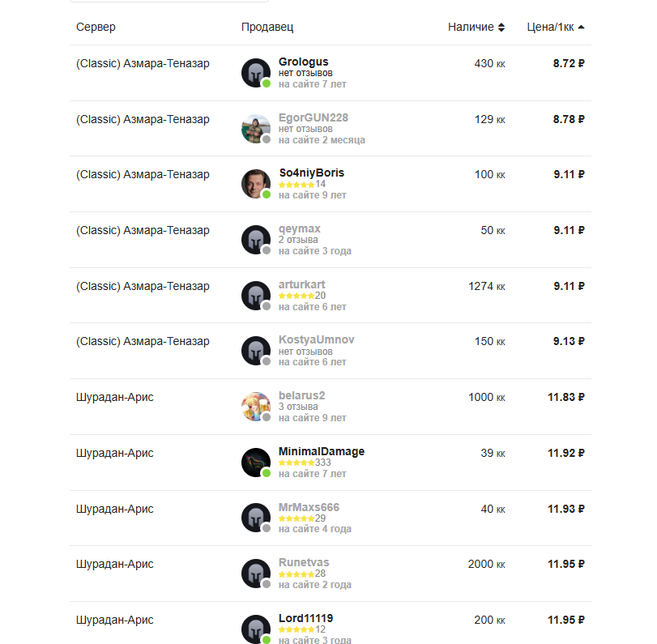Open belarus2 anime avatar
The height and width of the screenshot is (644, 657).
[255, 407]
